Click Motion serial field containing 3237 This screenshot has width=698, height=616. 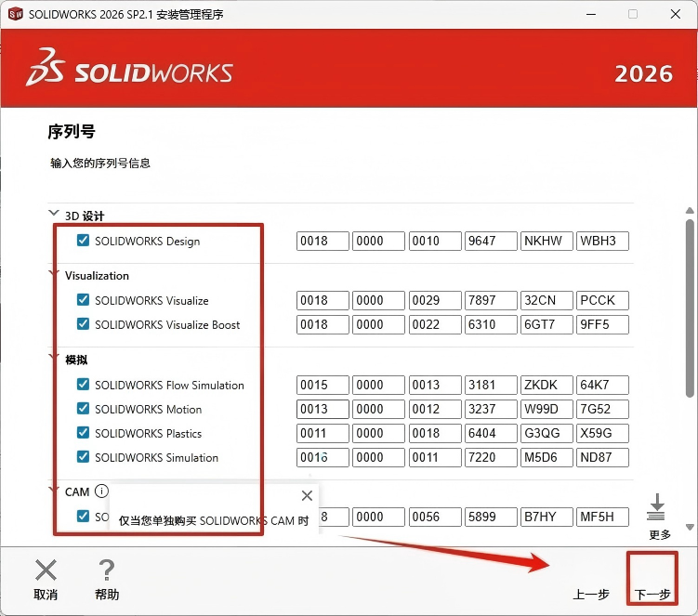491,409
